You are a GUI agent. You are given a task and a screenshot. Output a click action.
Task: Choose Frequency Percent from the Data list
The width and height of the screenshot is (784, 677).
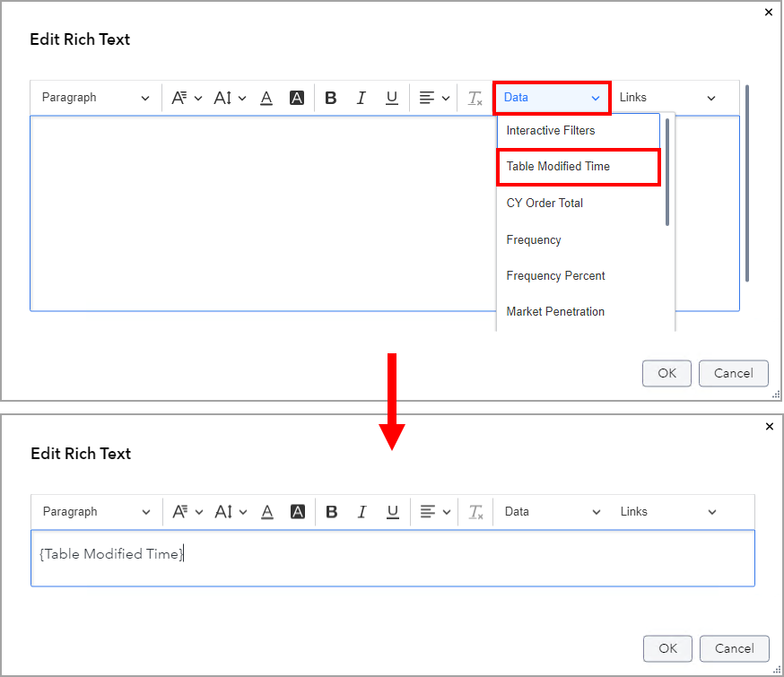(555, 275)
